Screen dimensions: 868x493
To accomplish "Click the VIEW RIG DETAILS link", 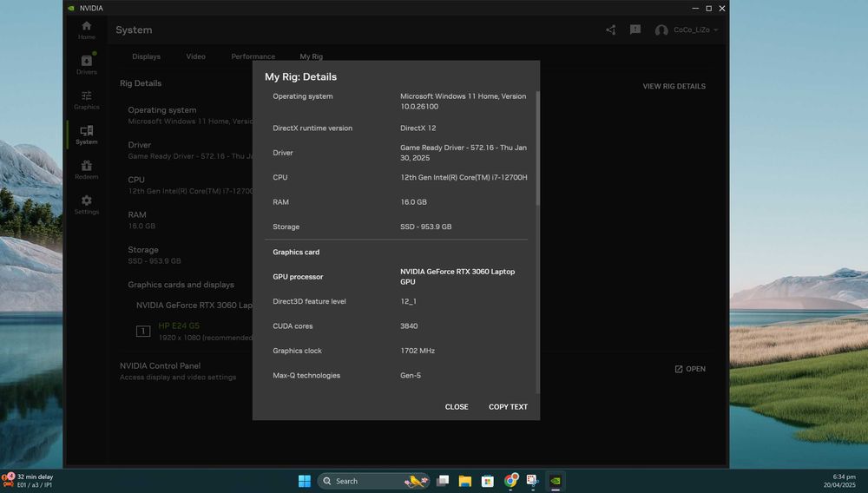I will click(674, 86).
